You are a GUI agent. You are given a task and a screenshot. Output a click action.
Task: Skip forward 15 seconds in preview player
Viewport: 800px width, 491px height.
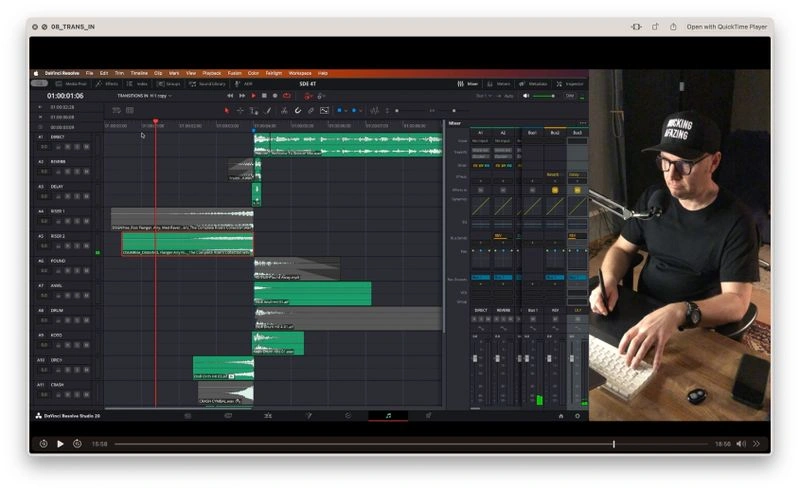77,444
